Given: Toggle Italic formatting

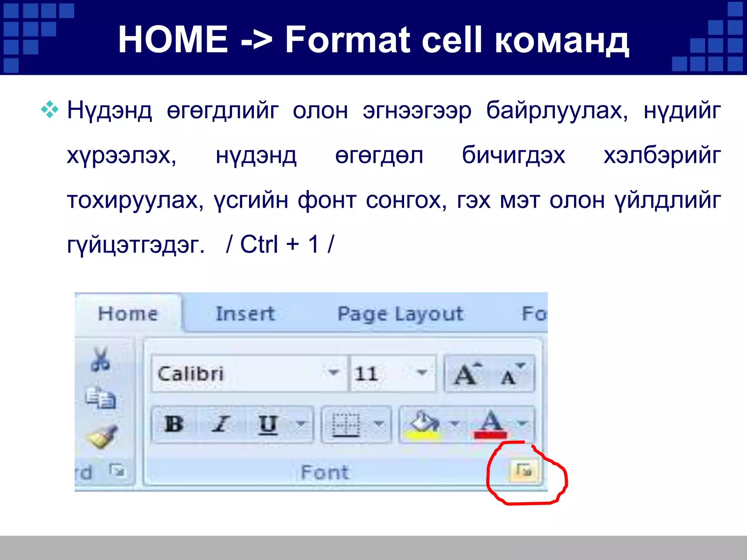Looking at the screenshot, I should point(220,424).
